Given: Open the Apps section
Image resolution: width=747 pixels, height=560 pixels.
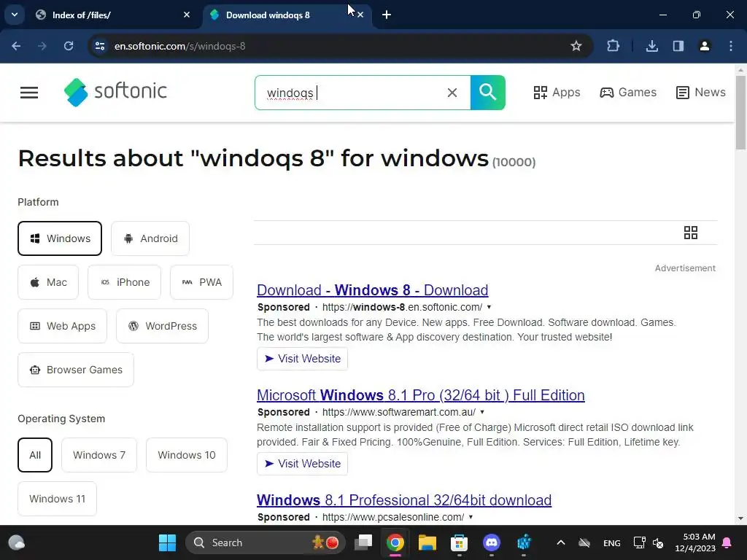Looking at the screenshot, I should pos(557,93).
